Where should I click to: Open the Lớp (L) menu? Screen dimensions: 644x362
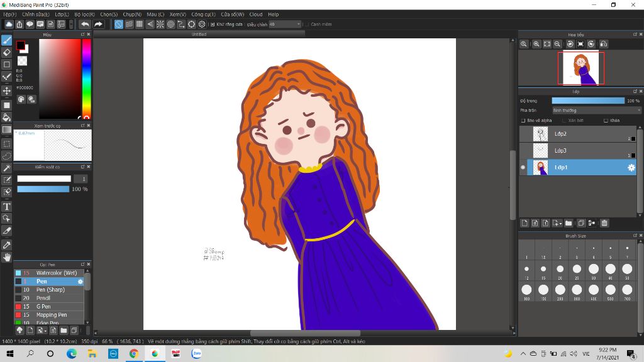[x=62, y=14]
